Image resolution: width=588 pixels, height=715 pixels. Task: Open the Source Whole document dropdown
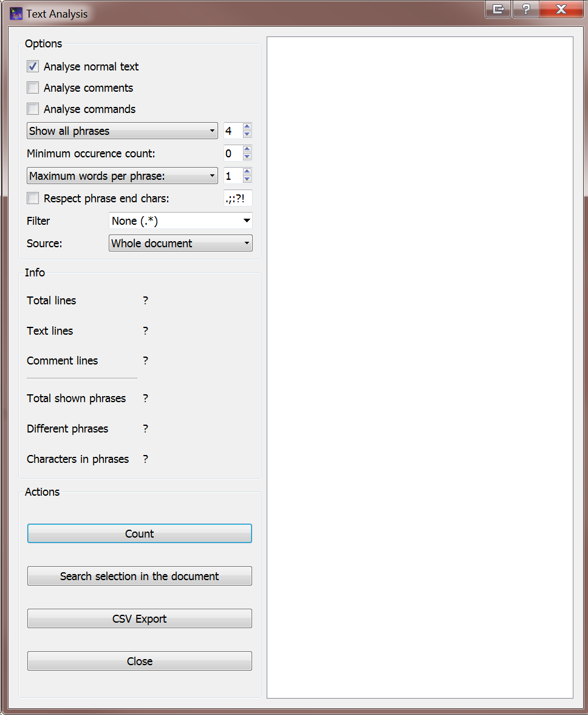180,243
